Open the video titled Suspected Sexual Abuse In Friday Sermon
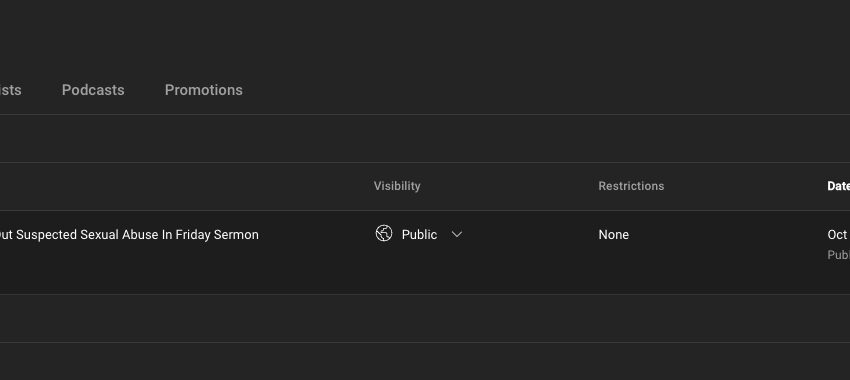The height and width of the screenshot is (380, 850). coord(129,235)
